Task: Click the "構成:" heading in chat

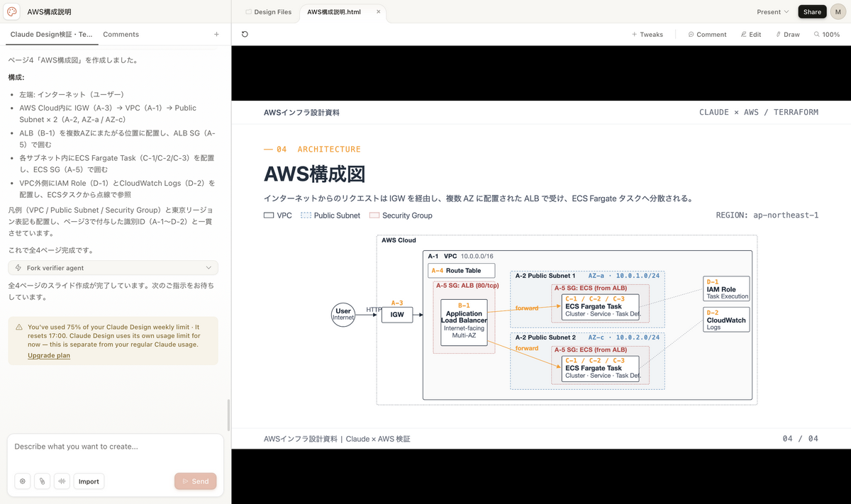Action: (x=16, y=77)
